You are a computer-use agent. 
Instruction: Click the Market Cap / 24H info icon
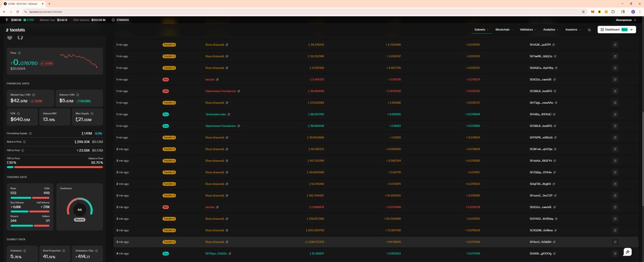point(33,94)
